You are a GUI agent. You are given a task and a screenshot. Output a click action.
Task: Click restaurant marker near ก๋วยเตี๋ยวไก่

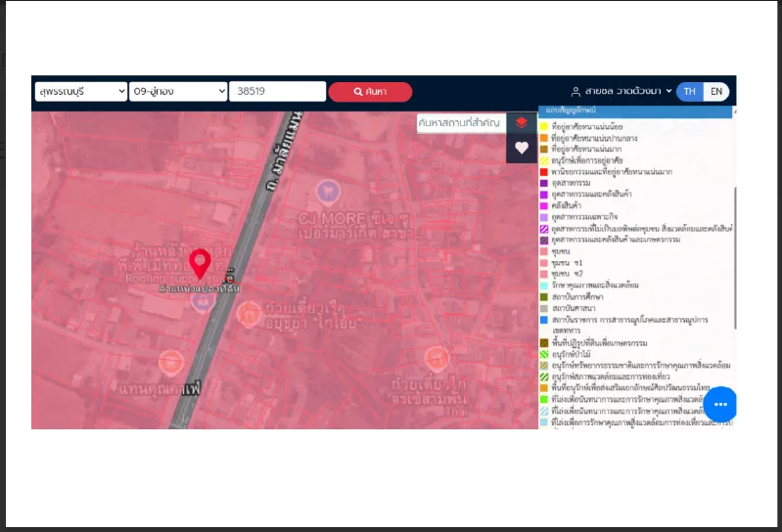coord(437,358)
